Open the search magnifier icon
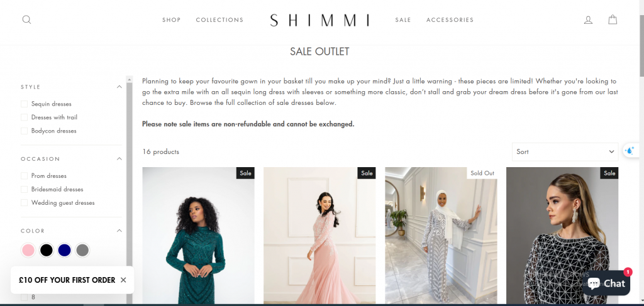644x306 pixels. [26, 19]
